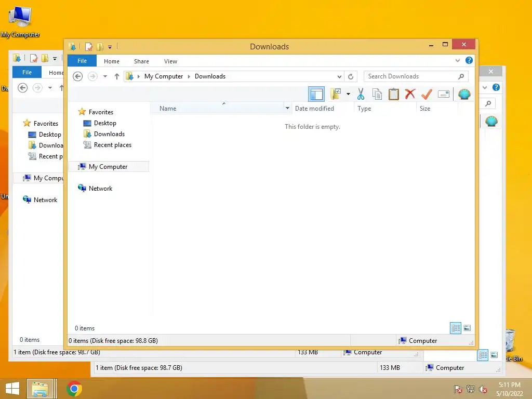Open Customize Quick Access Toolbar dropdown in Downloads window
The height and width of the screenshot is (399, 532).
[110, 47]
